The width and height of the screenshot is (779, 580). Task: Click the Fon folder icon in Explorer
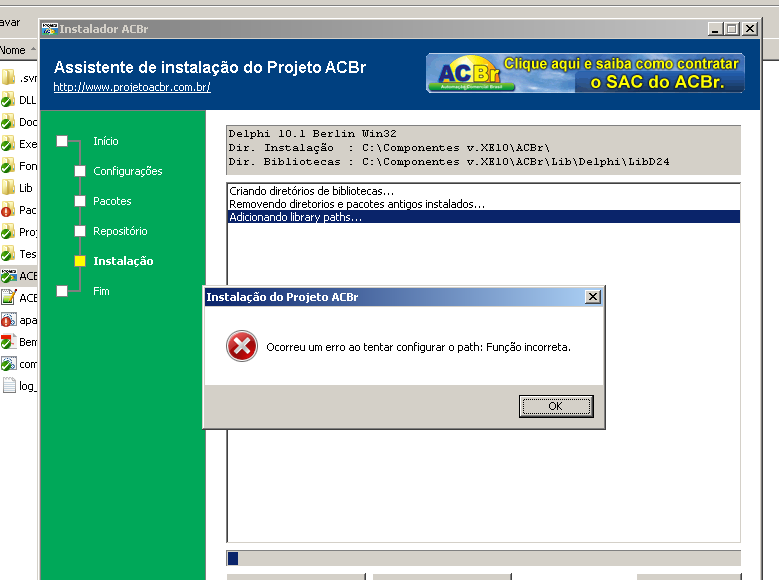[x=8, y=166]
